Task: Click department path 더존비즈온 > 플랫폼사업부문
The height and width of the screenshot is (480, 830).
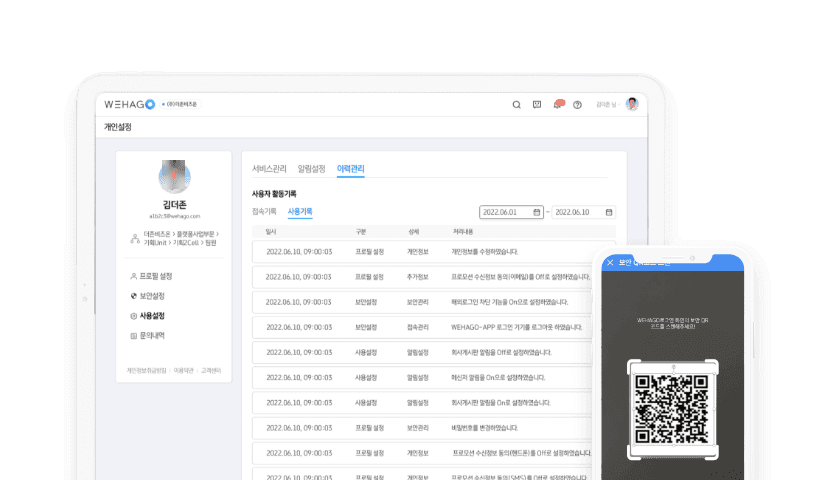Action: tap(179, 234)
